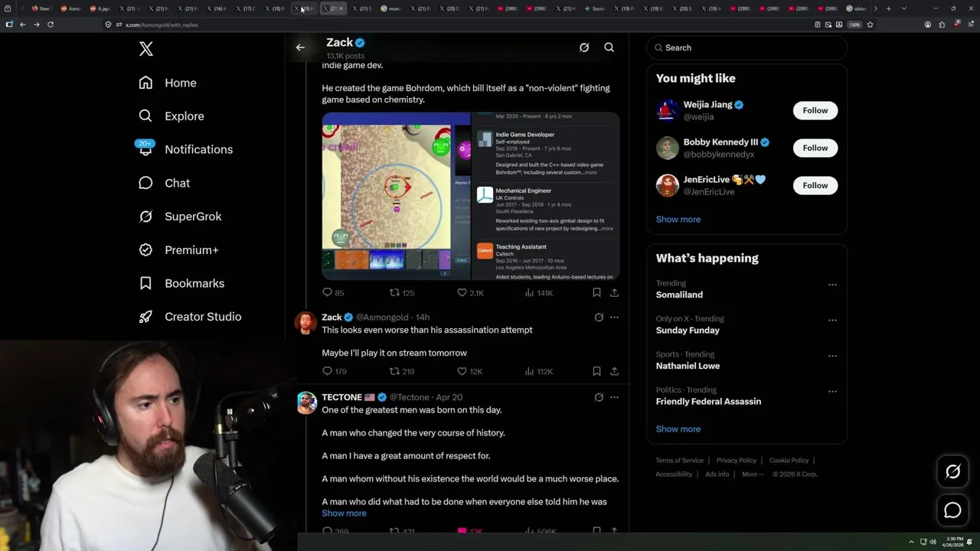Repost the post with 125 reposts
The width and height of the screenshot is (980, 551).
click(402, 292)
